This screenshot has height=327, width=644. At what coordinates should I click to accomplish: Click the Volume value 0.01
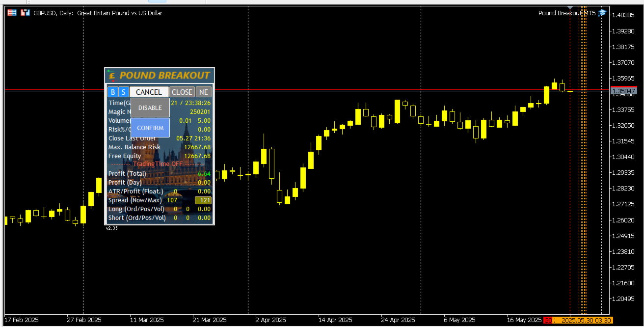(186, 121)
